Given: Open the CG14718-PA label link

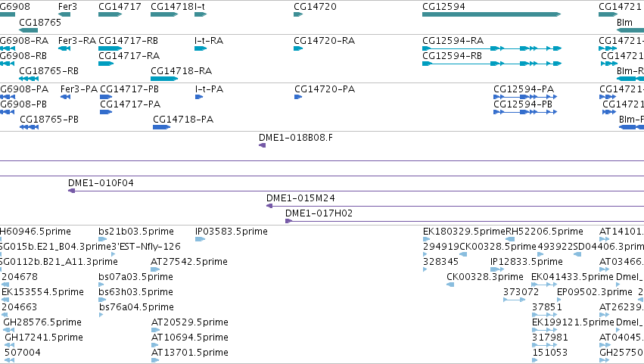Looking at the screenshot, I should [183, 120].
